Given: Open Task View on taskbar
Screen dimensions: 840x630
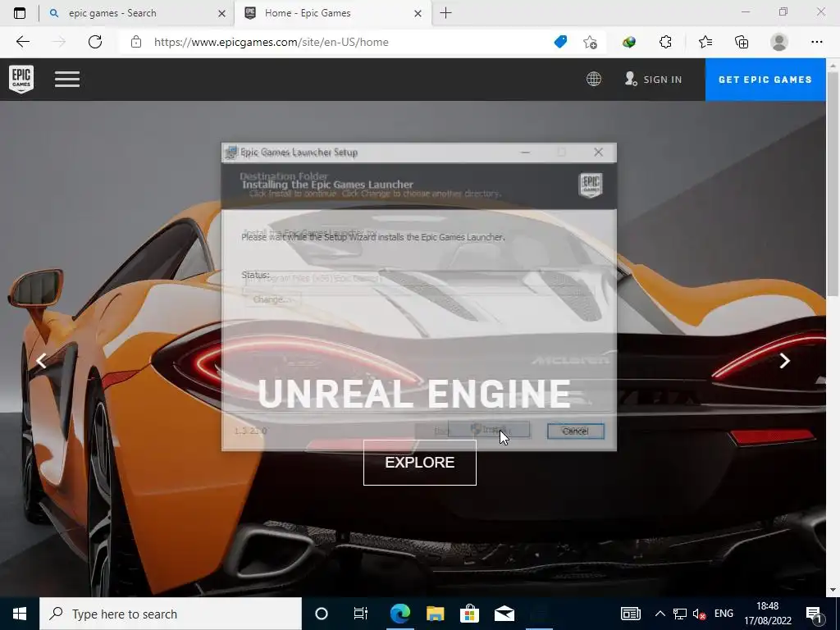Looking at the screenshot, I should (x=361, y=614).
